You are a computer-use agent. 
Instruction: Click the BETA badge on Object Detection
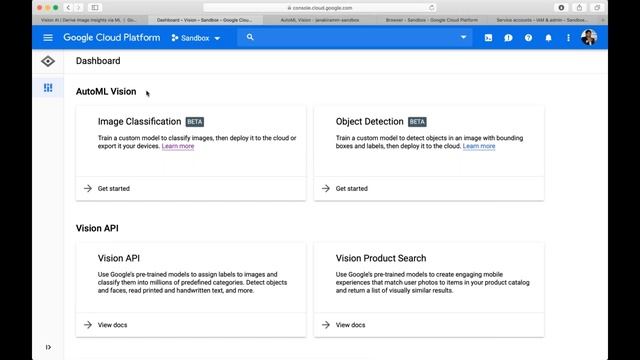pyautogui.click(x=417, y=122)
